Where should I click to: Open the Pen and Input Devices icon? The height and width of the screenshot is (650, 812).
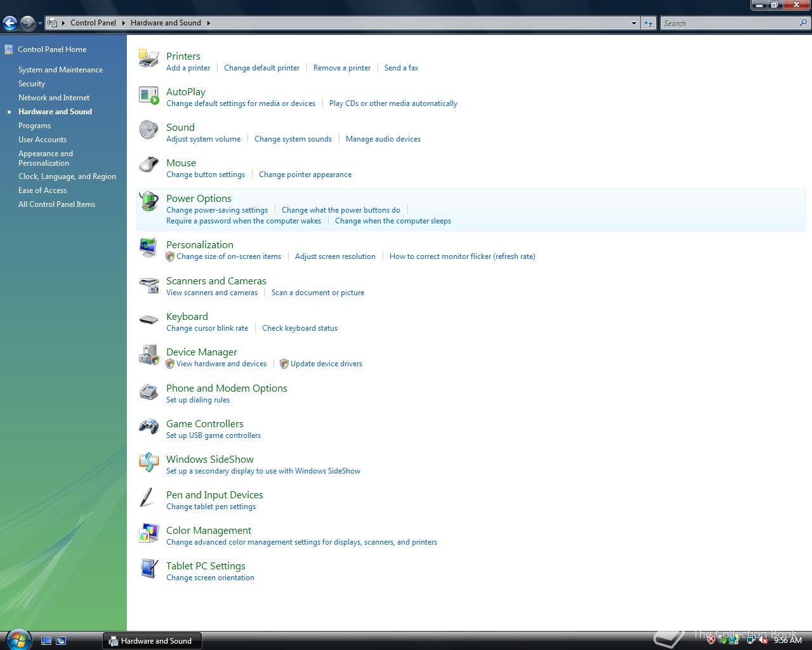147,498
